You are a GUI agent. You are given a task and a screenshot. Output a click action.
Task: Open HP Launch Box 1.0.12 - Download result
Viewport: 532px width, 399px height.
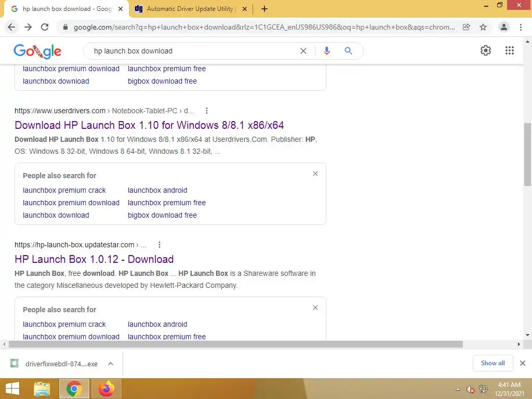(94, 259)
